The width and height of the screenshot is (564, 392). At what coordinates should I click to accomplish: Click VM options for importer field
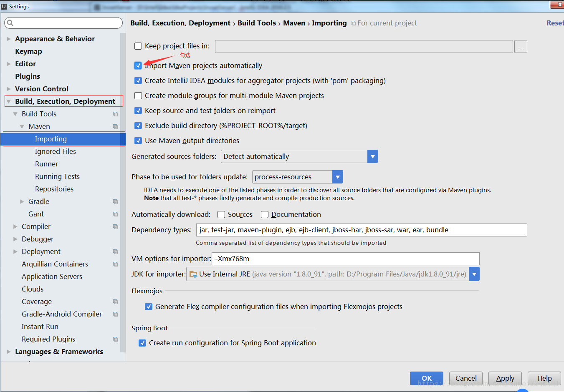click(346, 259)
